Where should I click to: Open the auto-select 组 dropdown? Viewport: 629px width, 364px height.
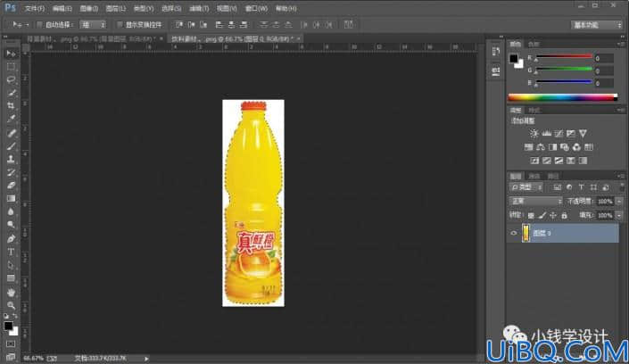click(x=93, y=25)
